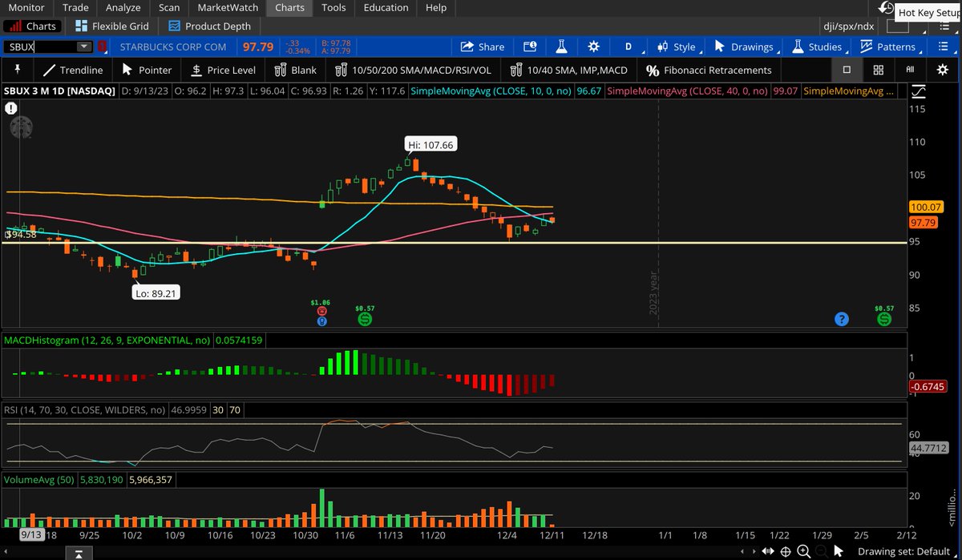This screenshot has height=560, width=962.
Task: Select Fibonacci Retracements tool
Action: click(x=709, y=70)
